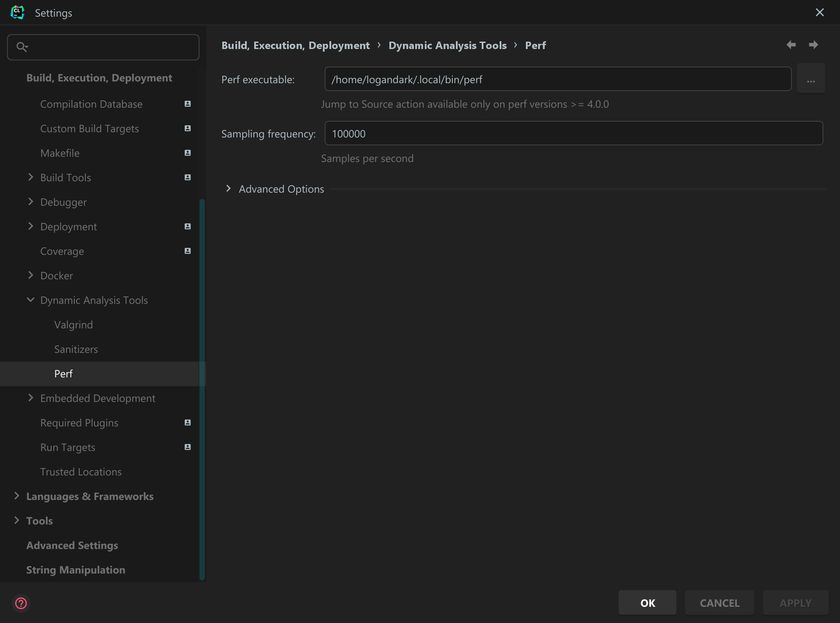Open the Valgrind settings page
This screenshot has height=623, width=840.
coord(73,325)
